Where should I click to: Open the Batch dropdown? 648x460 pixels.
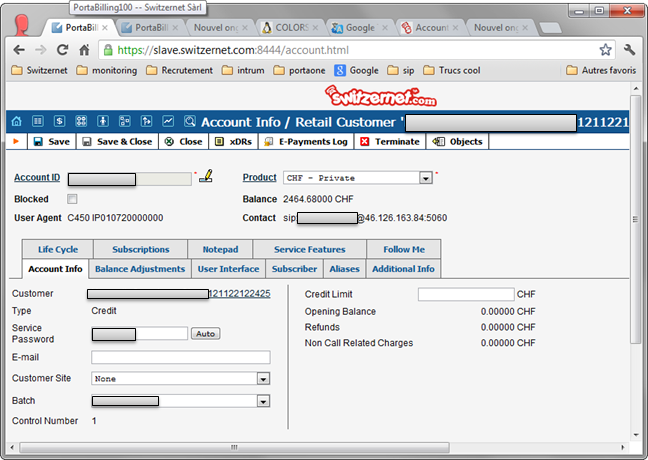point(263,401)
